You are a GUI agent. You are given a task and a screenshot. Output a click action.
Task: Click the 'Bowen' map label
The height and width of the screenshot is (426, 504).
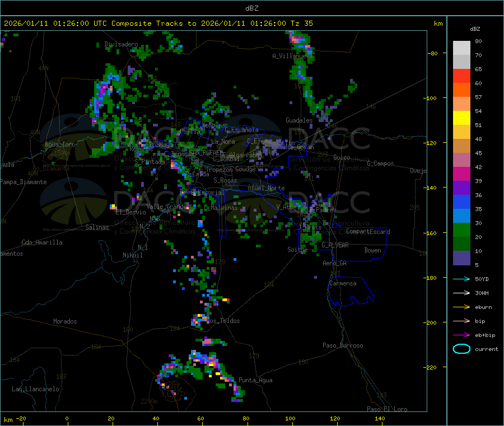tap(372, 250)
